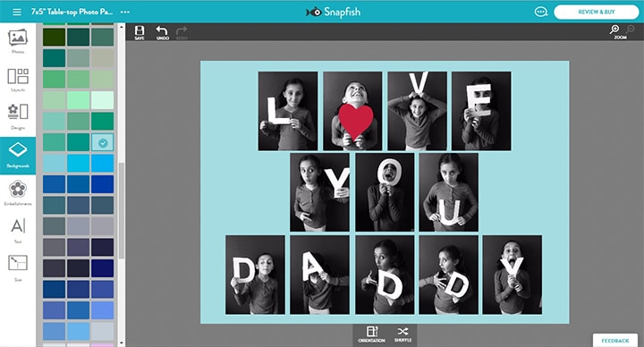This screenshot has width=644, height=347.
Task: Select the photo with letter U
Action: (448, 192)
